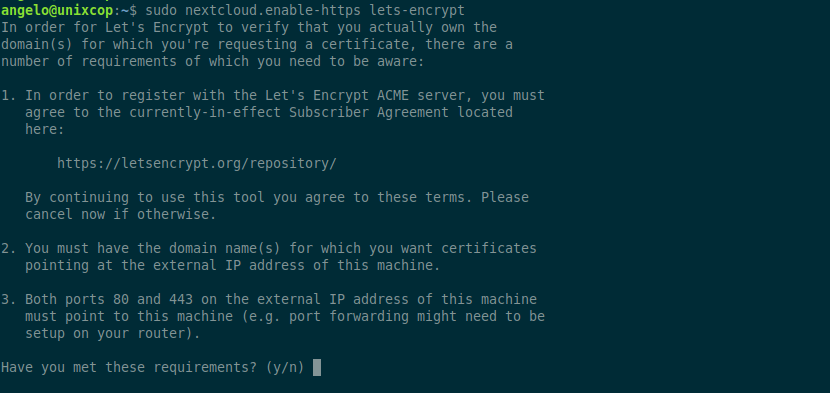The width and height of the screenshot is (830, 393).
Task: Click the angelo@unixcop prompt text
Action: coord(57,10)
